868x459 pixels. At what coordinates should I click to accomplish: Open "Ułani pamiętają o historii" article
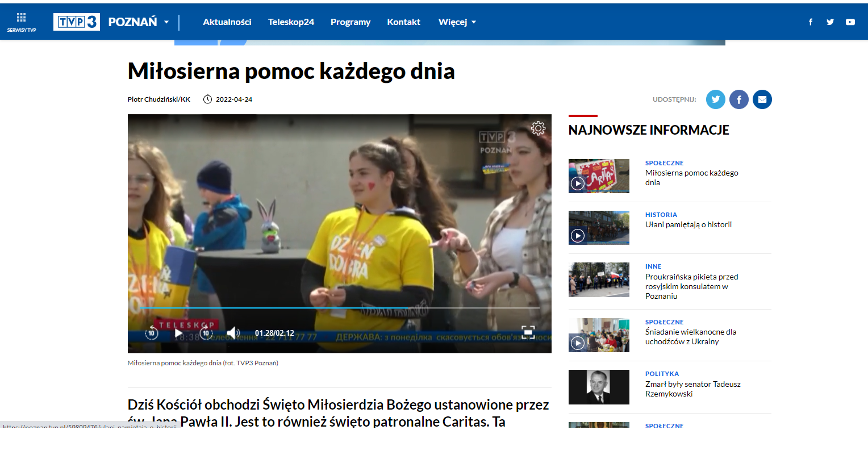[688, 225]
